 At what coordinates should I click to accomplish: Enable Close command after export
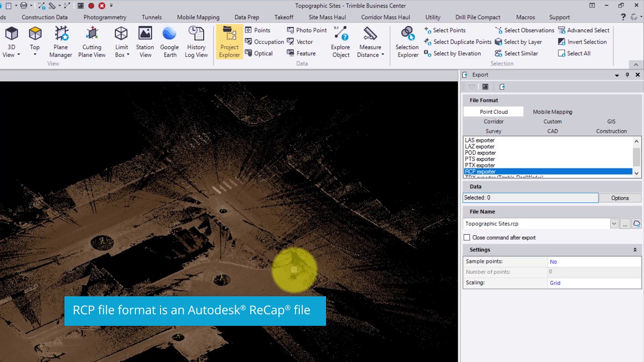[467, 237]
